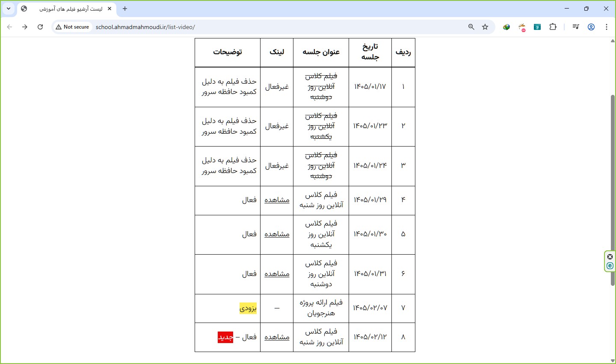The image size is (616, 364).
Task: Click date cell ۱۴۰۵/۰۱/۲۳
Action: [x=370, y=126]
